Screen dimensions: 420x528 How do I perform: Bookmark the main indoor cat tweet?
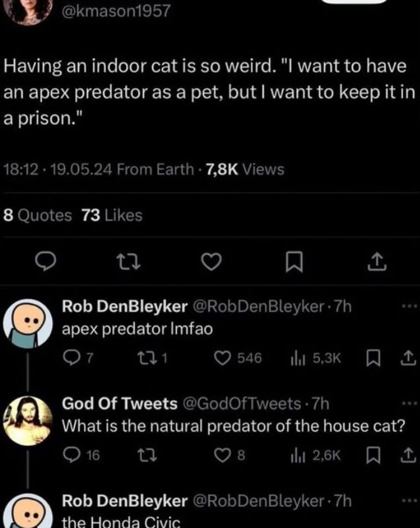click(294, 263)
